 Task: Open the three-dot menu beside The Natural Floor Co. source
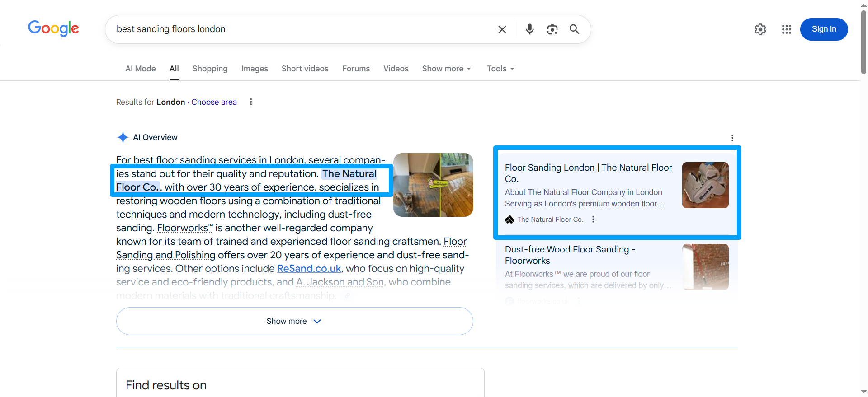click(x=593, y=220)
